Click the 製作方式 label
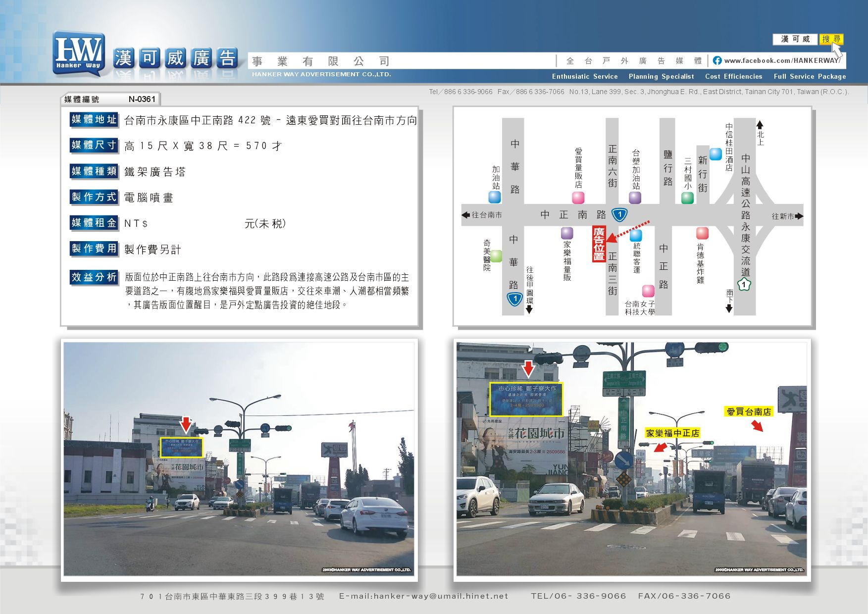This screenshot has height=614, width=868. pos(94,197)
